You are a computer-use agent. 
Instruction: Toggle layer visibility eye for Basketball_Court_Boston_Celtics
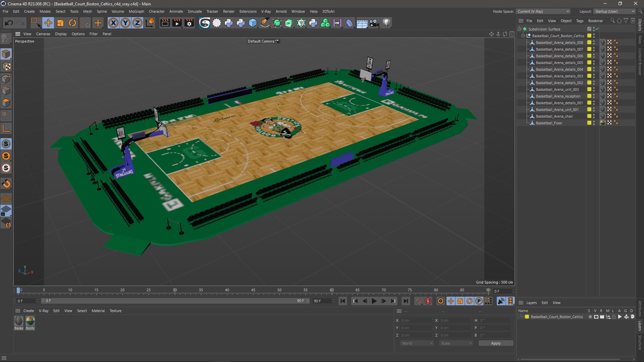coord(596,317)
